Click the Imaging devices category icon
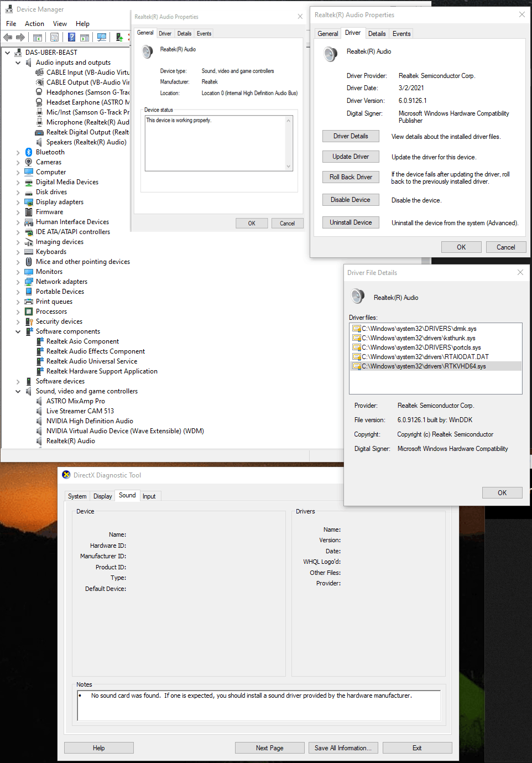The width and height of the screenshot is (532, 763). point(29,242)
